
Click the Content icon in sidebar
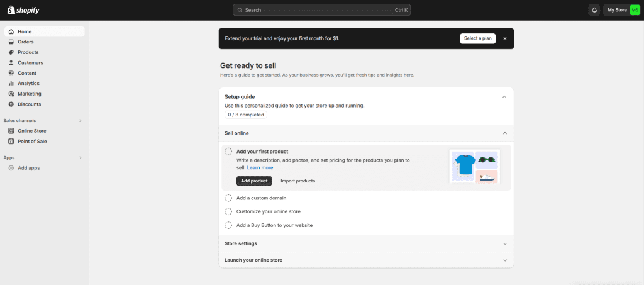pyautogui.click(x=11, y=73)
